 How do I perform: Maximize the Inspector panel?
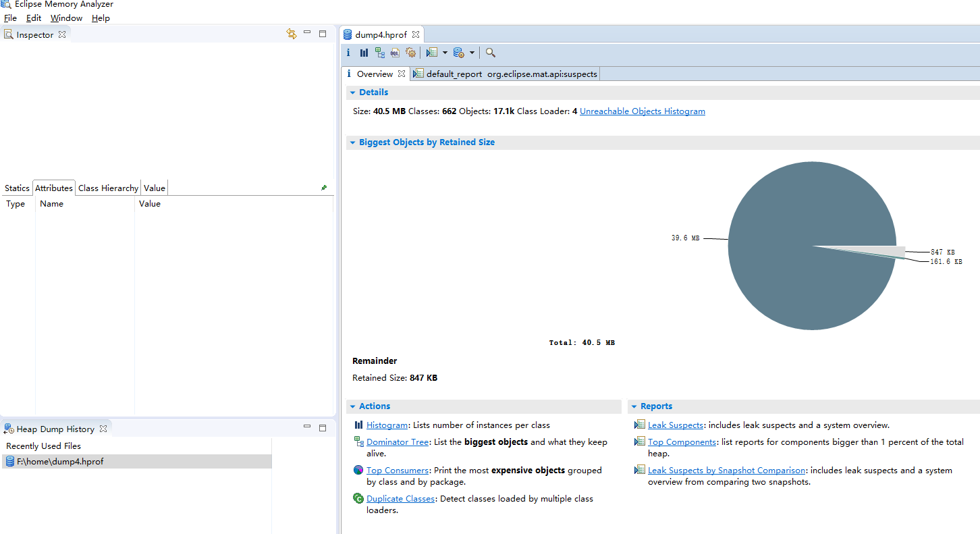[323, 33]
